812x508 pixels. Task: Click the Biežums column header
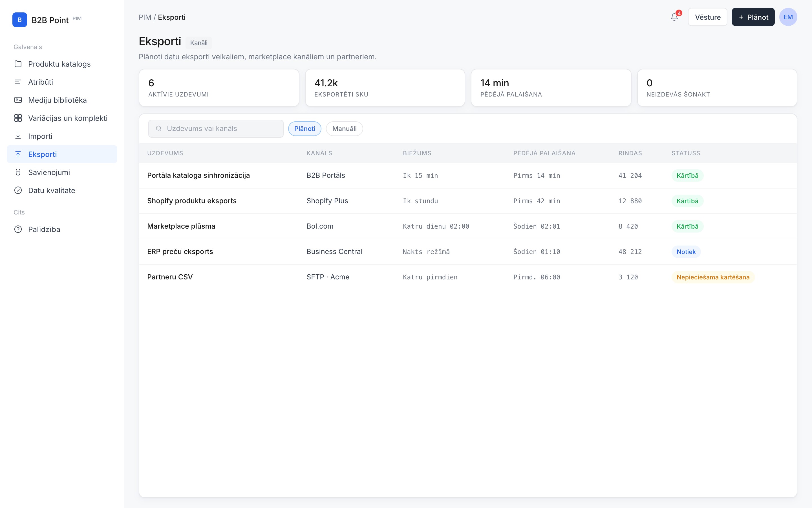coord(417,153)
